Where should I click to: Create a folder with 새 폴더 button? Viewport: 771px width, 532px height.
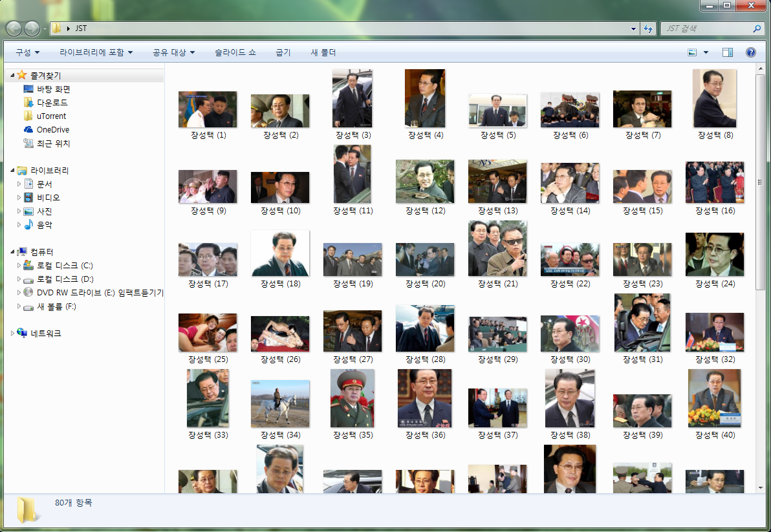click(323, 52)
